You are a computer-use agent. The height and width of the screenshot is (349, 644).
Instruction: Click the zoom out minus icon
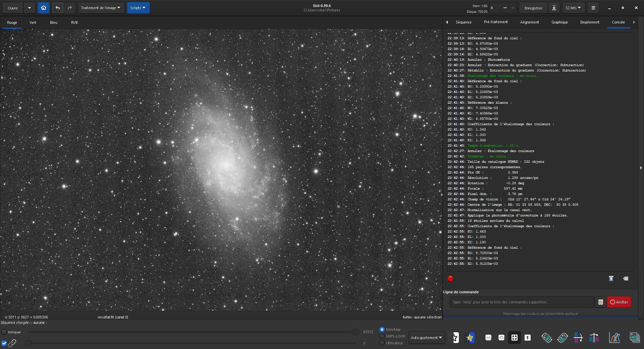[488, 338]
